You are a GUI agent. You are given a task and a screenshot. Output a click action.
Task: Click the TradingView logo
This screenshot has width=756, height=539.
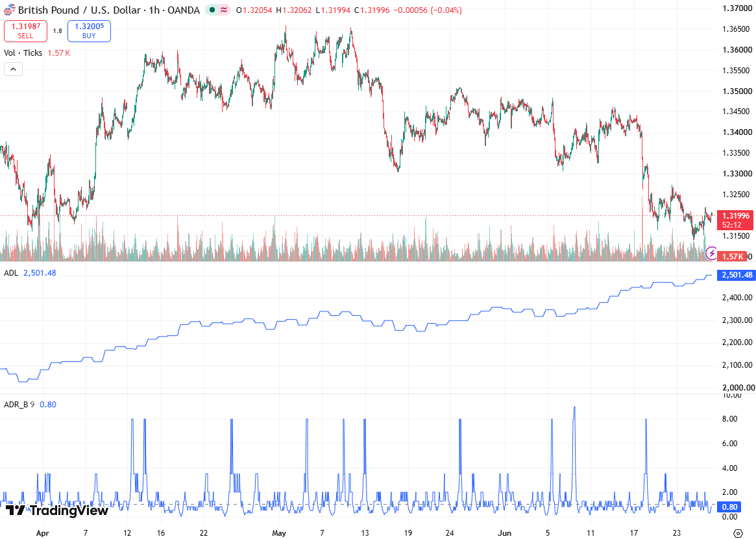tap(57, 510)
